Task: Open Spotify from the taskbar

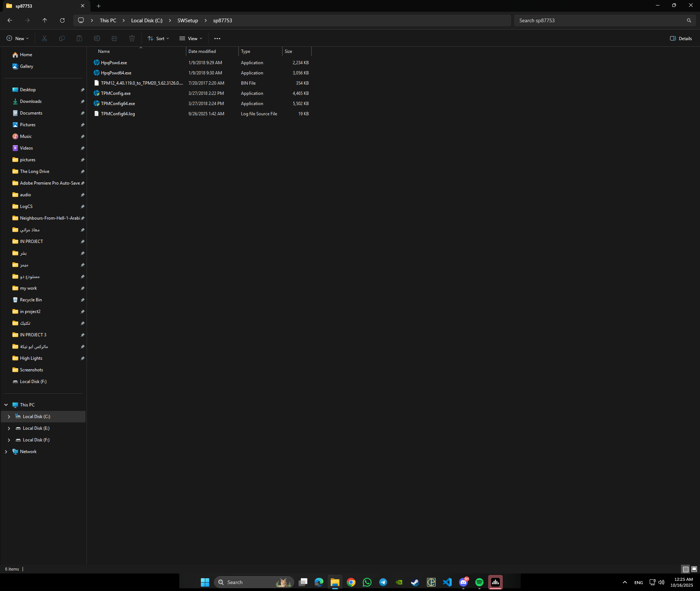Action: 479,582
